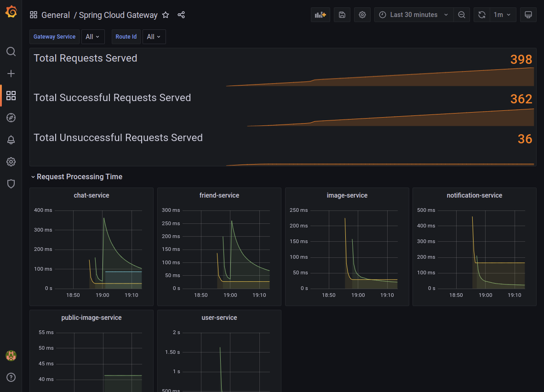This screenshot has width=544, height=392.
Task: Click the Gateway Service variable label
Action: (54, 37)
